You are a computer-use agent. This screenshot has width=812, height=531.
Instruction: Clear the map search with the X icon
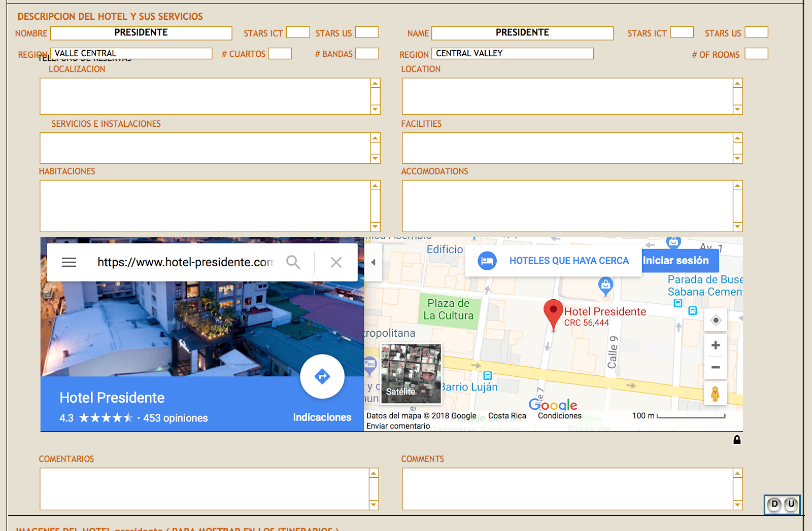pos(336,262)
